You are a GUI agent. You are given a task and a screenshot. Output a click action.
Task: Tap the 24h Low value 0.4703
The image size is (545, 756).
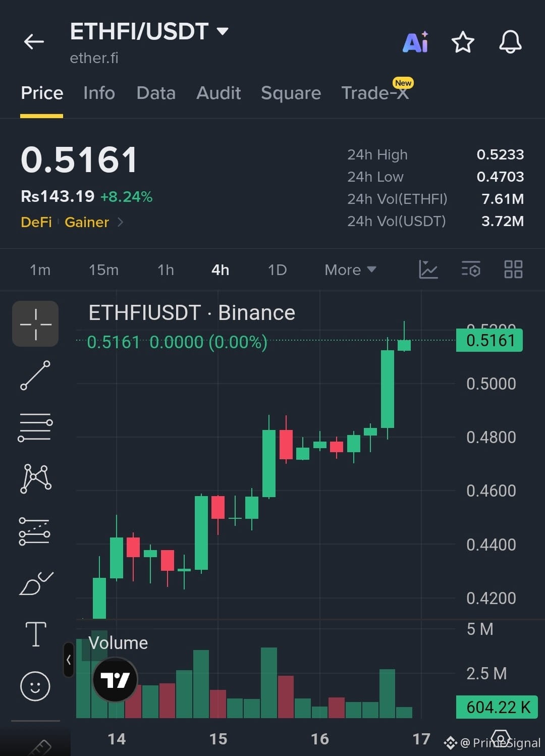coord(500,177)
